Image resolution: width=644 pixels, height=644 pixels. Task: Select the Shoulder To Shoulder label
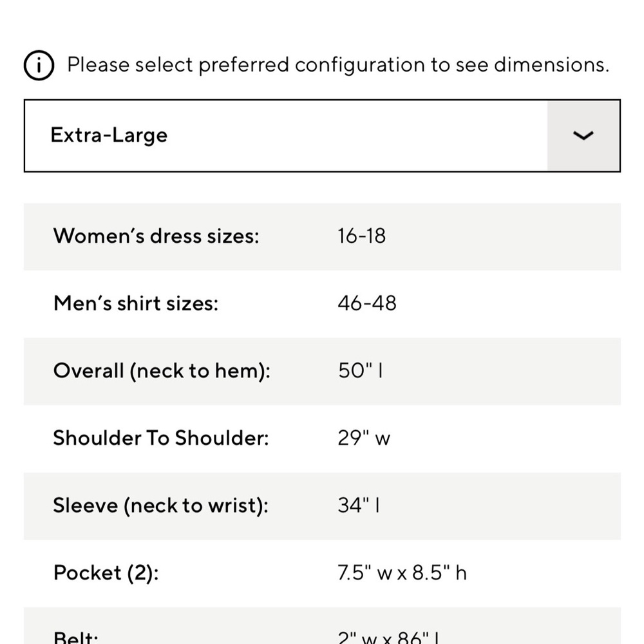160,438
